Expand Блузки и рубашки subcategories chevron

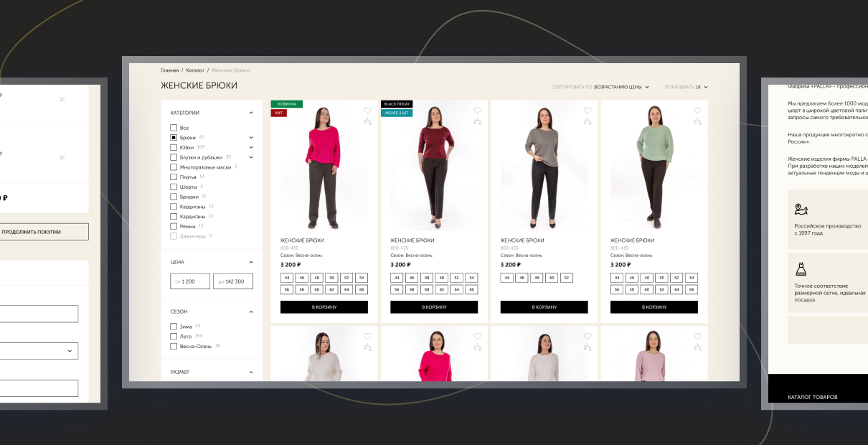(251, 157)
